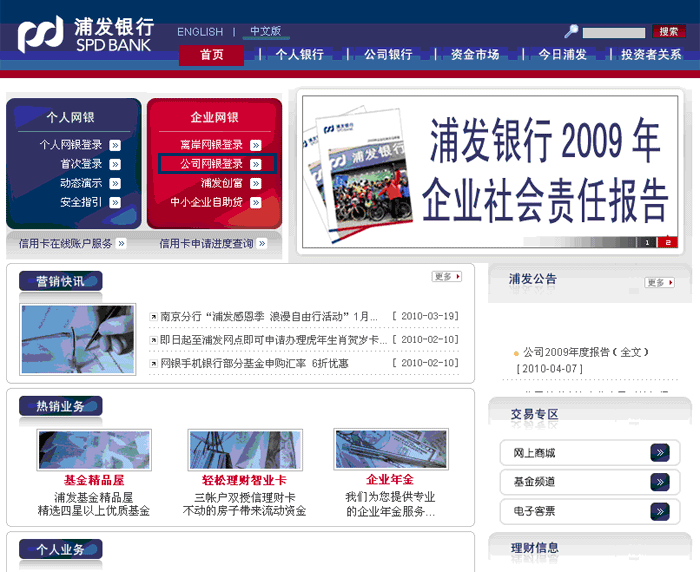
Task: Select banner slide 1 indicator
Action: 647,242
